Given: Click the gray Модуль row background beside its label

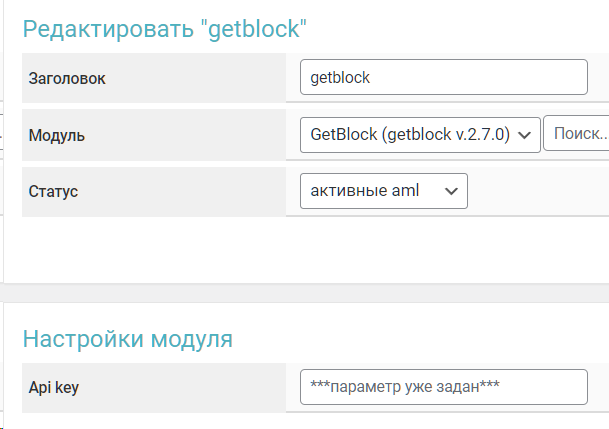Looking at the screenshot, I should coord(200,135).
